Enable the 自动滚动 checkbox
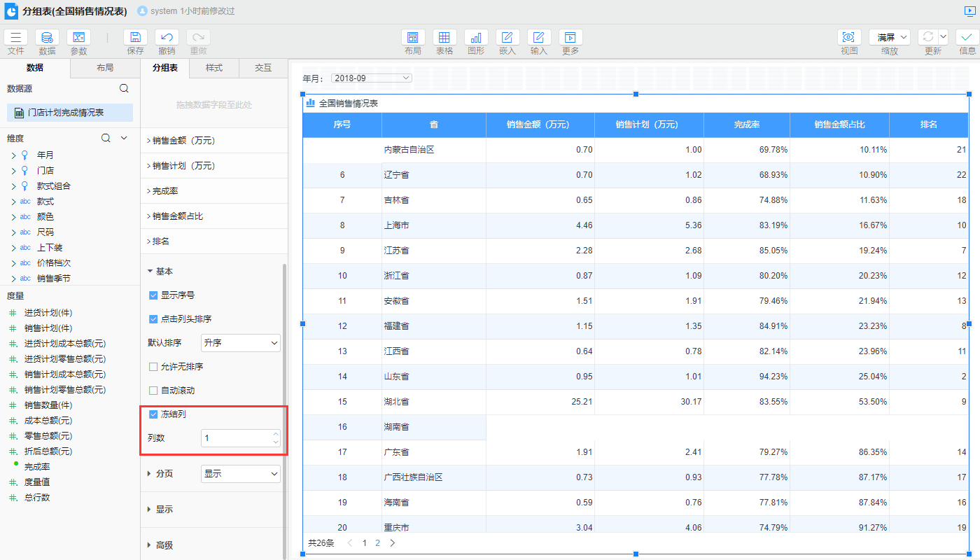Viewport: 980px width, 560px height. [153, 391]
